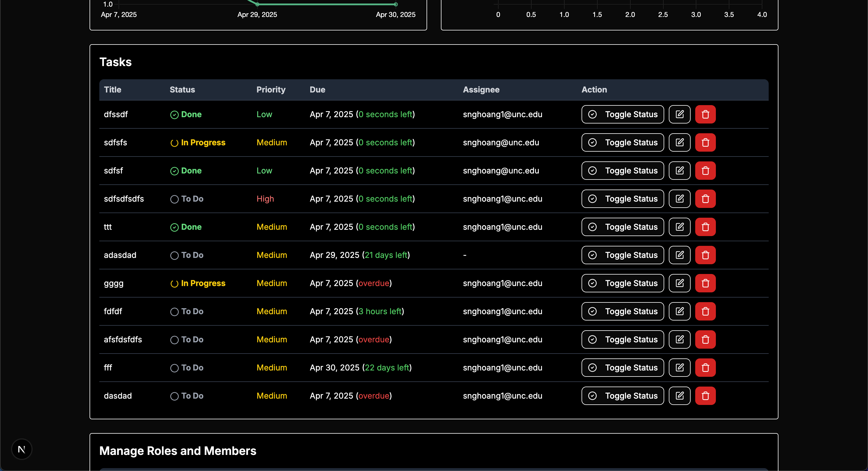868x471 pixels.
Task: Edit the sdfsfs task
Action: click(679, 142)
